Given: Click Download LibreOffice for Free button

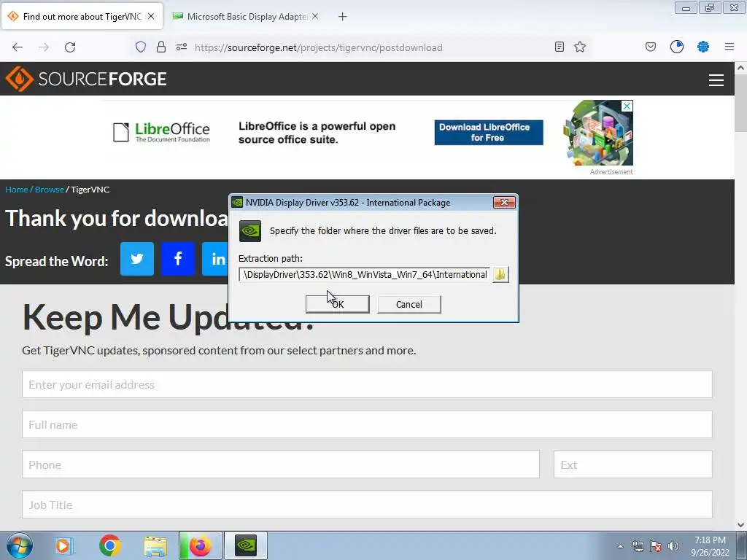Looking at the screenshot, I should (489, 133).
